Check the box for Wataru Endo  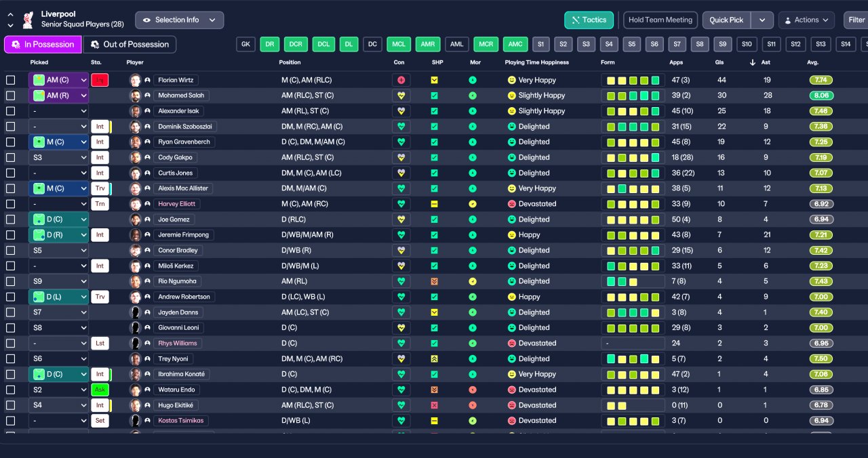click(x=10, y=390)
